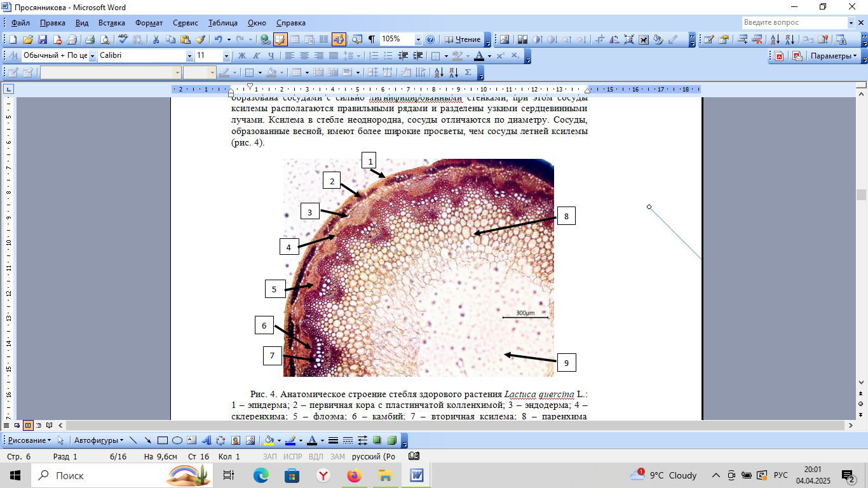Image resolution: width=868 pixels, height=488 pixels.
Task: Save the document with the diskette icon
Action: (43, 39)
